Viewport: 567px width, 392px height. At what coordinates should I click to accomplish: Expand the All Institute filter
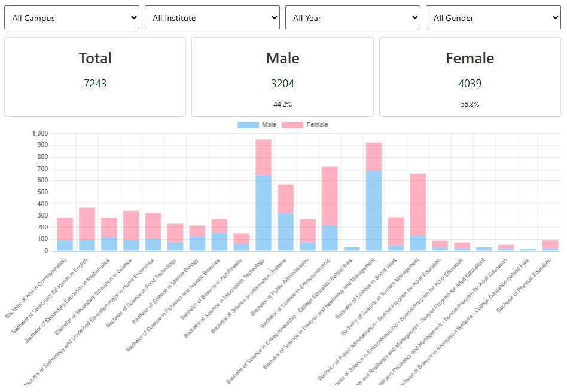click(212, 18)
